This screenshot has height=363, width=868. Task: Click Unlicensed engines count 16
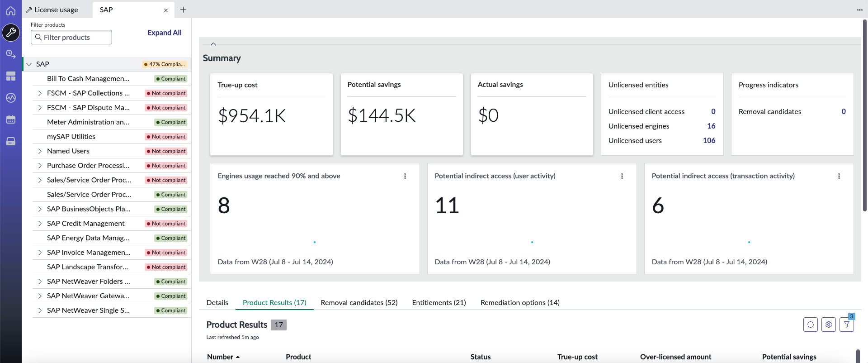(711, 126)
